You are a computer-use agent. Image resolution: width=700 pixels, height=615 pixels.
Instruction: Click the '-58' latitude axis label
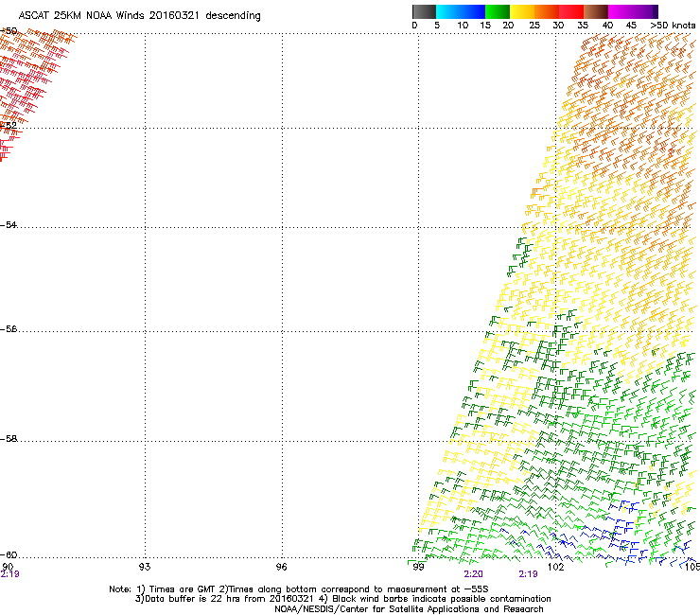(9, 439)
